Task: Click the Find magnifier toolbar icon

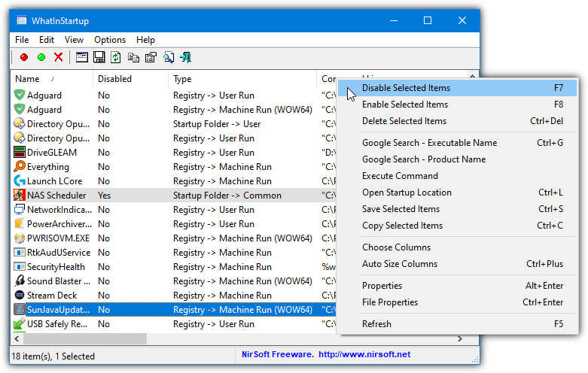Action: click(x=169, y=57)
